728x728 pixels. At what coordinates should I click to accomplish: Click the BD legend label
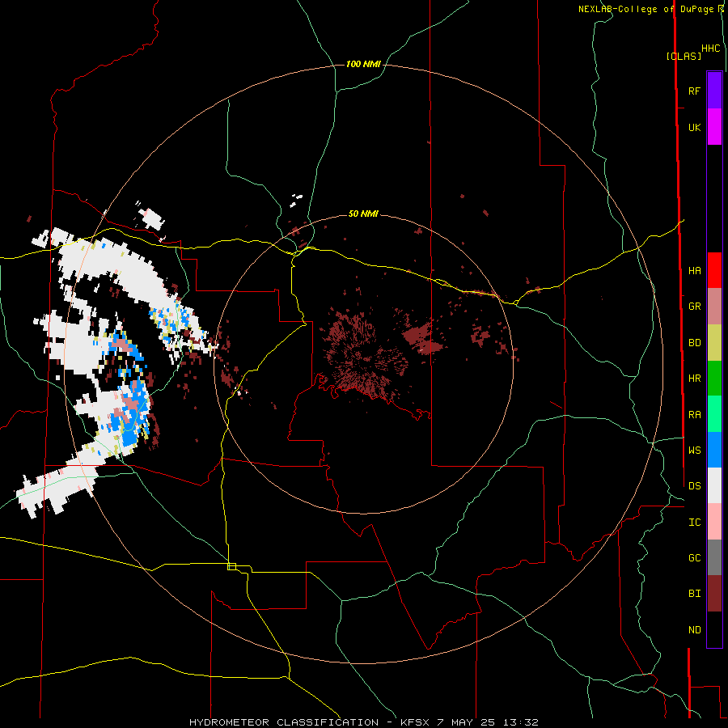[x=694, y=343]
